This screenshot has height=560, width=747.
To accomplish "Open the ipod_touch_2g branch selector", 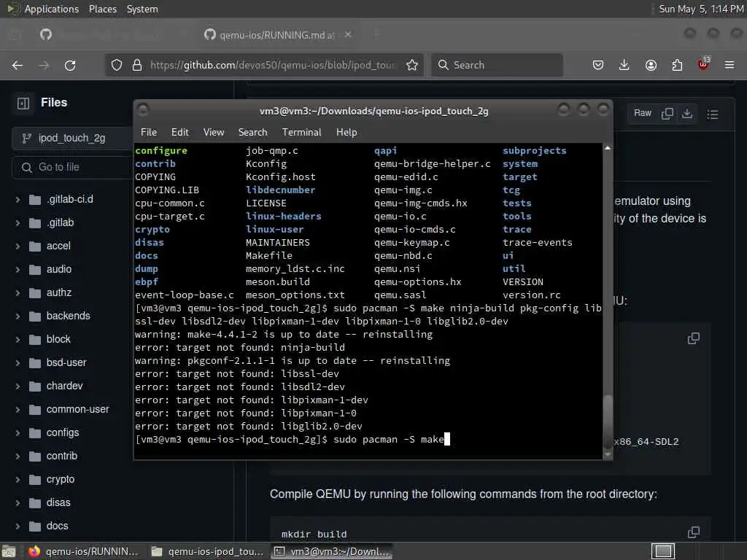I will 72,138.
